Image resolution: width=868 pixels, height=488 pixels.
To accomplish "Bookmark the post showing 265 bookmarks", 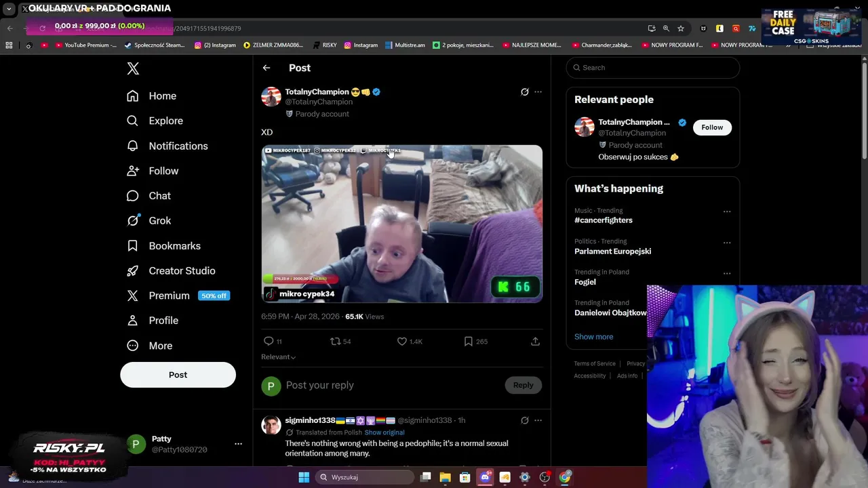I will pos(475,342).
